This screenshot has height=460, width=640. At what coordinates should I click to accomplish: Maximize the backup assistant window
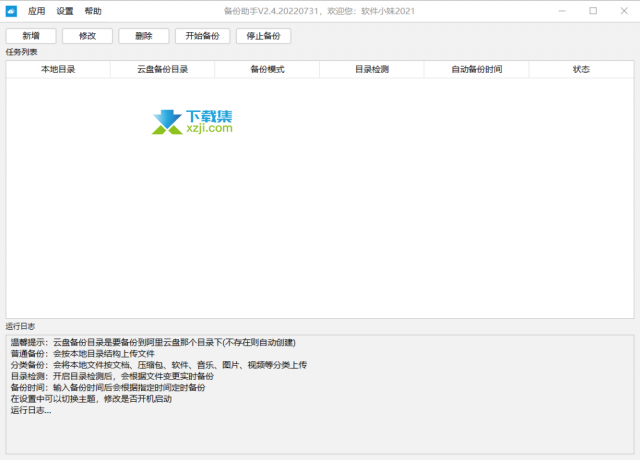click(593, 11)
